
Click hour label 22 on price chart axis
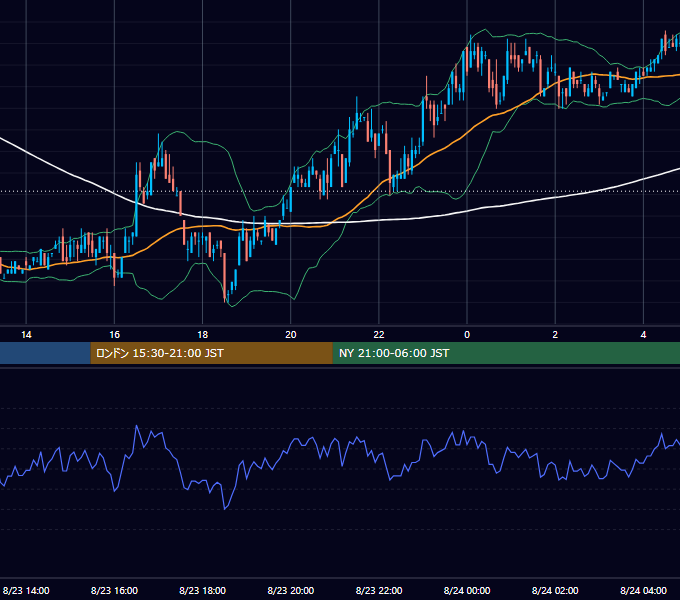point(379,335)
